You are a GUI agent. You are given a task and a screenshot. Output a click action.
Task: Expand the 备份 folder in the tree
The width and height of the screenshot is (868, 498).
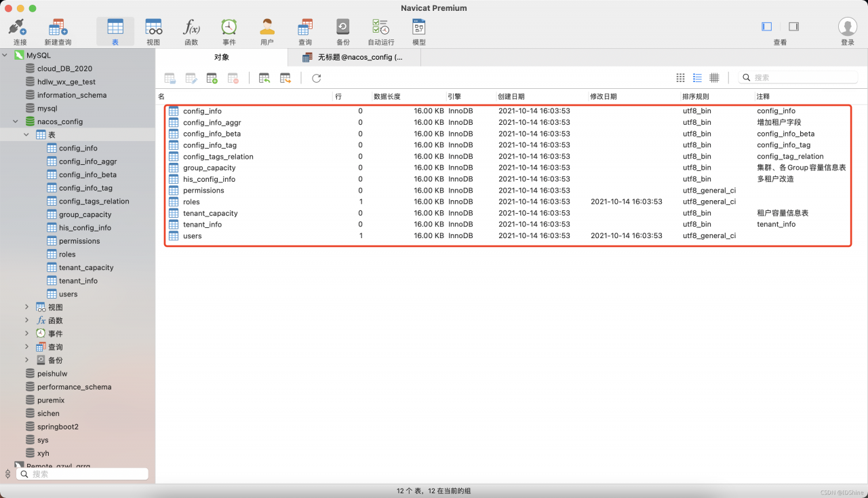[x=26, y=360]
